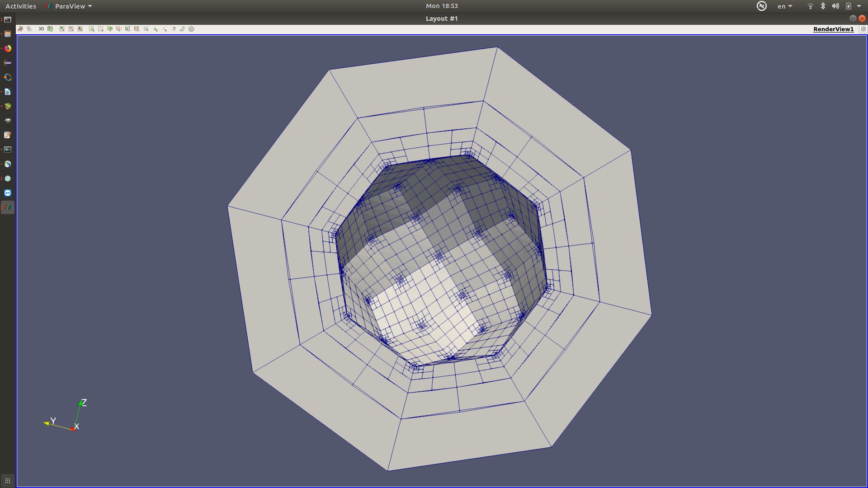The image size is (868, 488).
Task: Undo camera with the Camera Undo icon
Action: 20,29
